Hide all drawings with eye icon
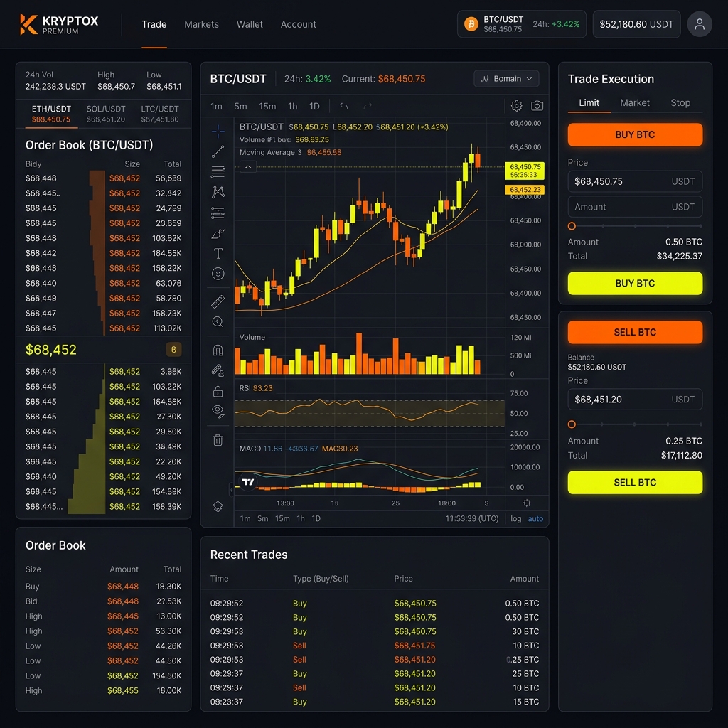Screen dimensions: 728x728 (x=218, y=412)
